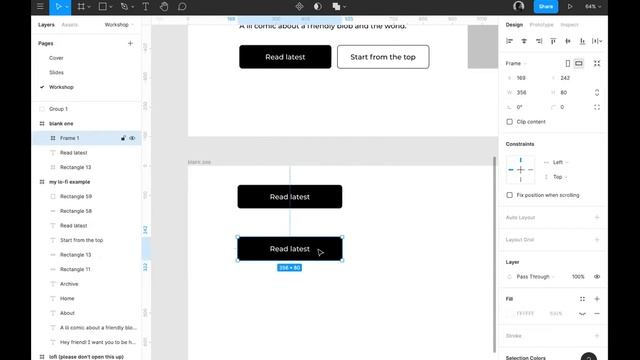
Task: Open distribute spacing dropdown
Action: [597, 41]
